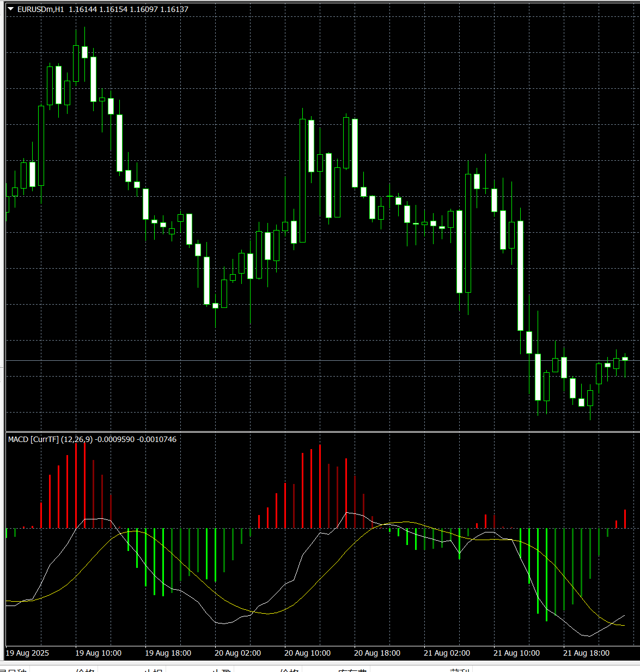
Task: Select the 20 Aug 10:00 axis label
Action: (x=307, y=653)
